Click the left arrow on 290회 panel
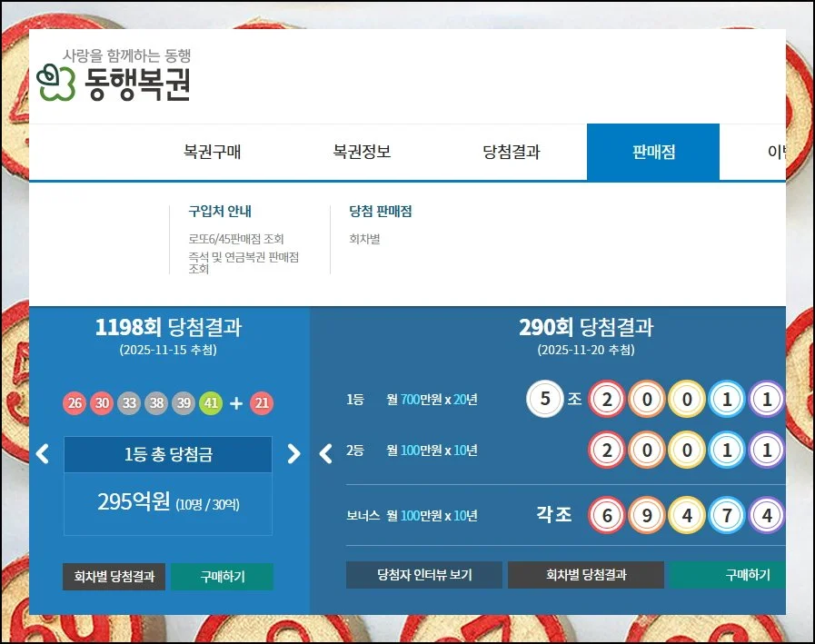Image resolution: width=815 pixels, height=644 pixels. point(325,454)
